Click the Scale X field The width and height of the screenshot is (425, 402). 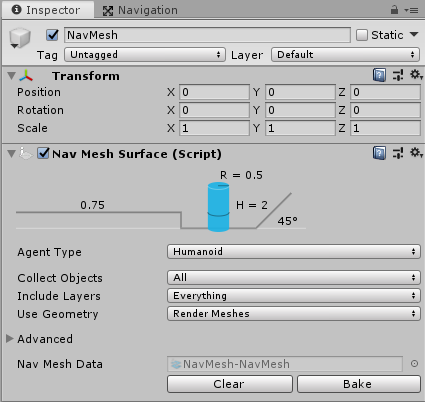coord(214,128)
